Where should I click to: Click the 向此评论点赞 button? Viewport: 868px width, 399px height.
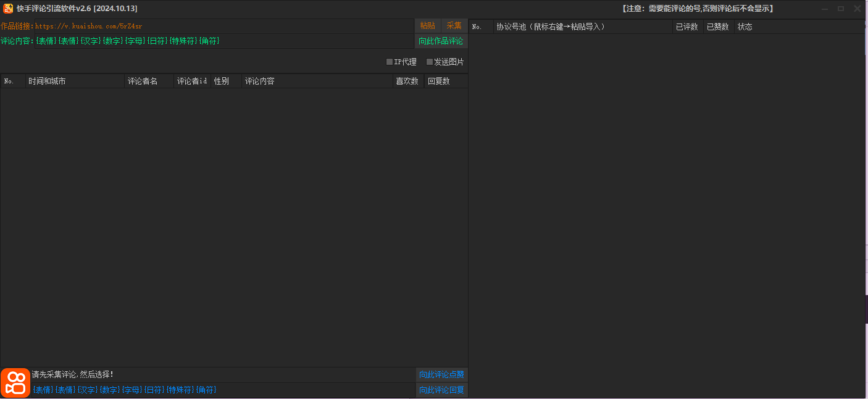(x=441, y=375)
